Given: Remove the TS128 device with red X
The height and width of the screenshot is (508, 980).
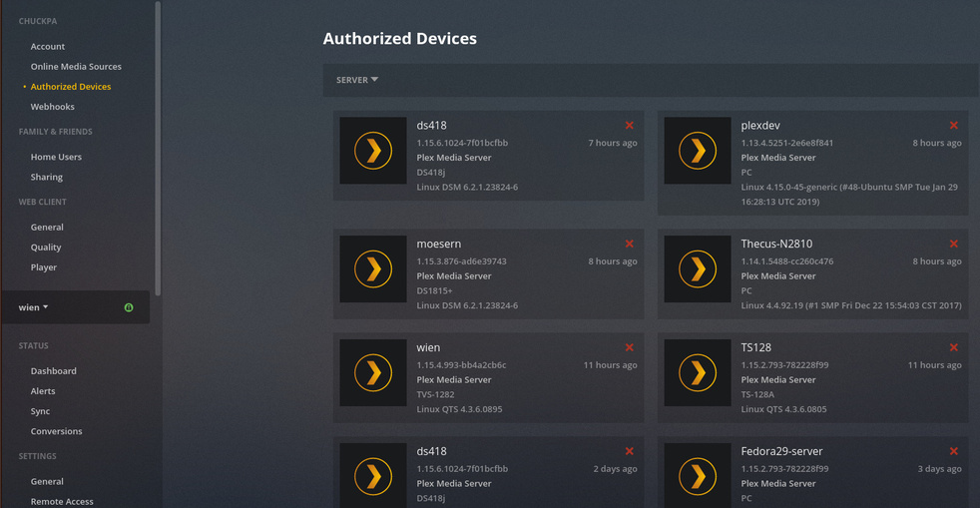Looking at the screenshot, I should 954,347.
